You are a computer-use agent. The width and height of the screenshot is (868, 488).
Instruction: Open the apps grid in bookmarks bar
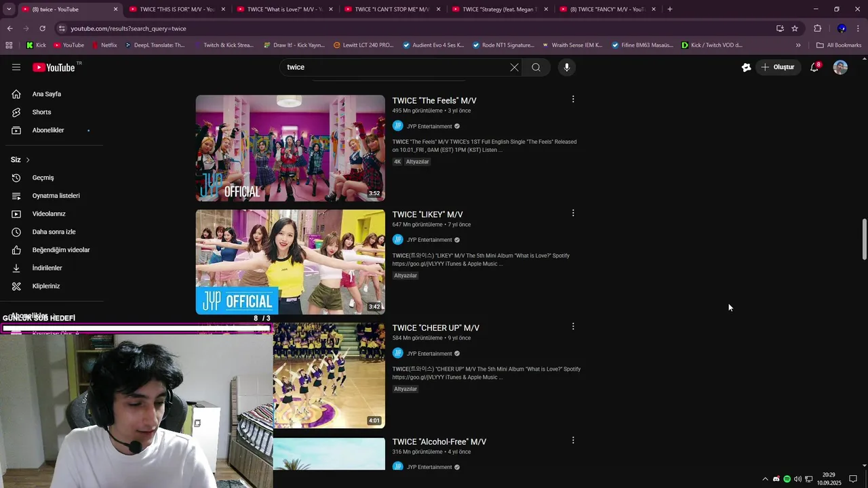pos(9,45)
